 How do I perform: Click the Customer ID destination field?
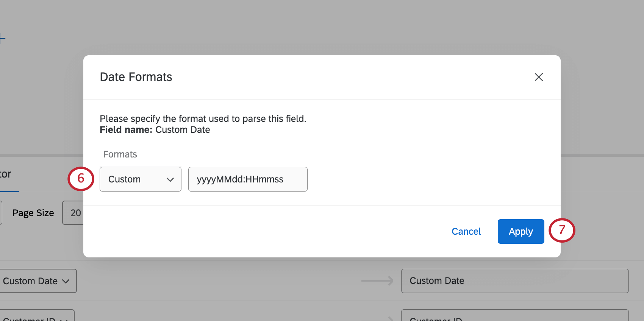pyautogui.click(x=514, y=317)
